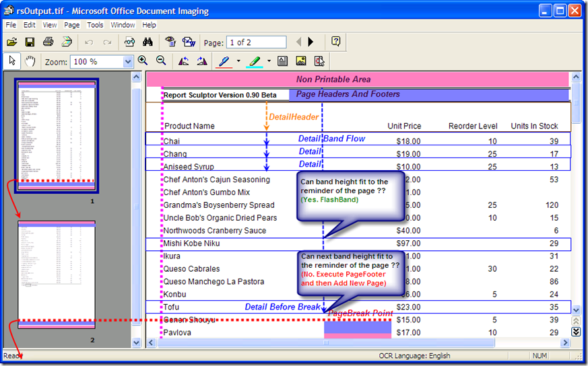Open a file with the folder icon

pyautogui.click(x=12, y=42)
